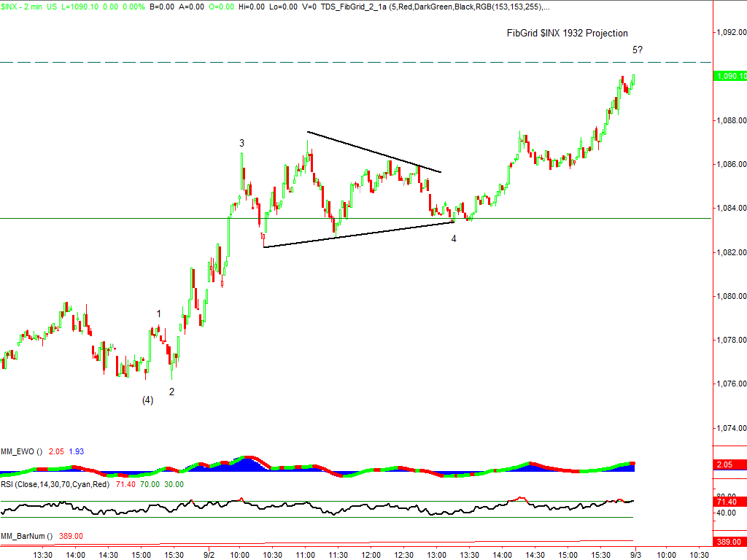The image size is (747, 560).
Task: Select the RSI indicator settings label
Action: (x=63, y=483)
